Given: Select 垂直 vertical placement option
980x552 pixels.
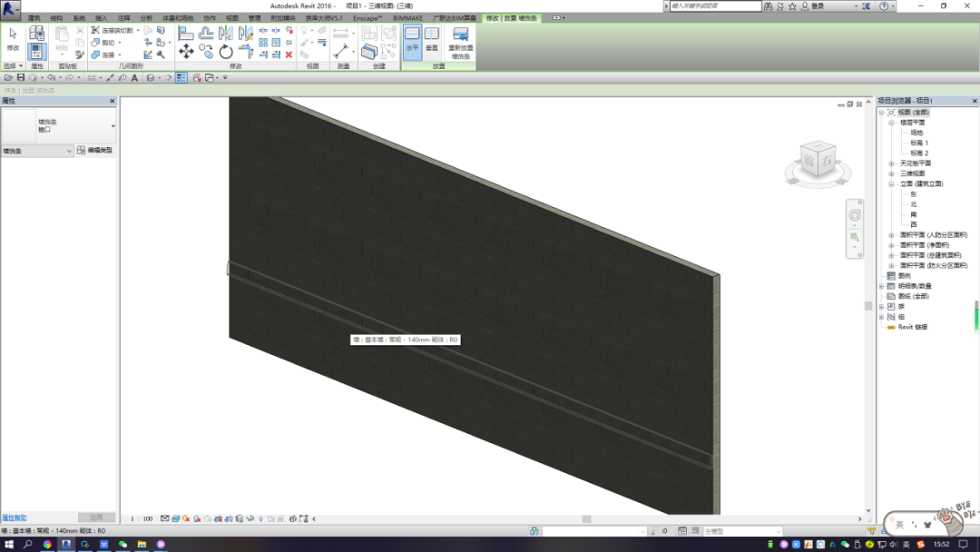Looking at the screenshot, I should 432,42.
